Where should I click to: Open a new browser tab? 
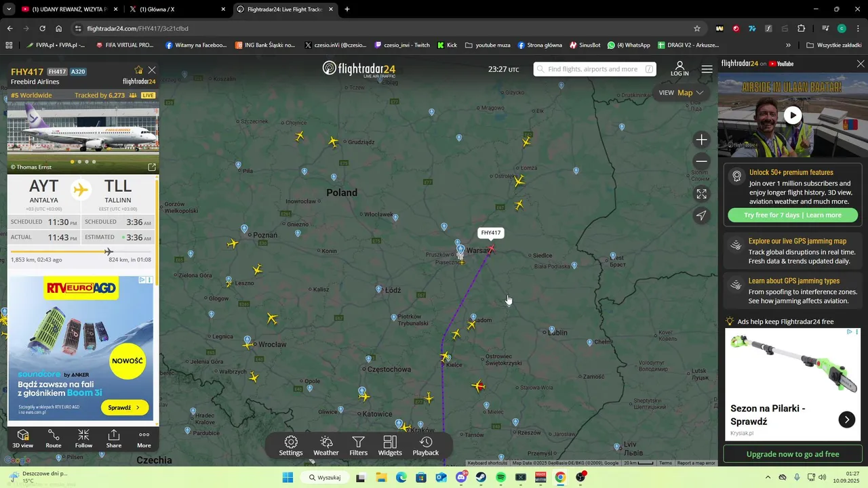pyautogui.click(x=347, y=9)
